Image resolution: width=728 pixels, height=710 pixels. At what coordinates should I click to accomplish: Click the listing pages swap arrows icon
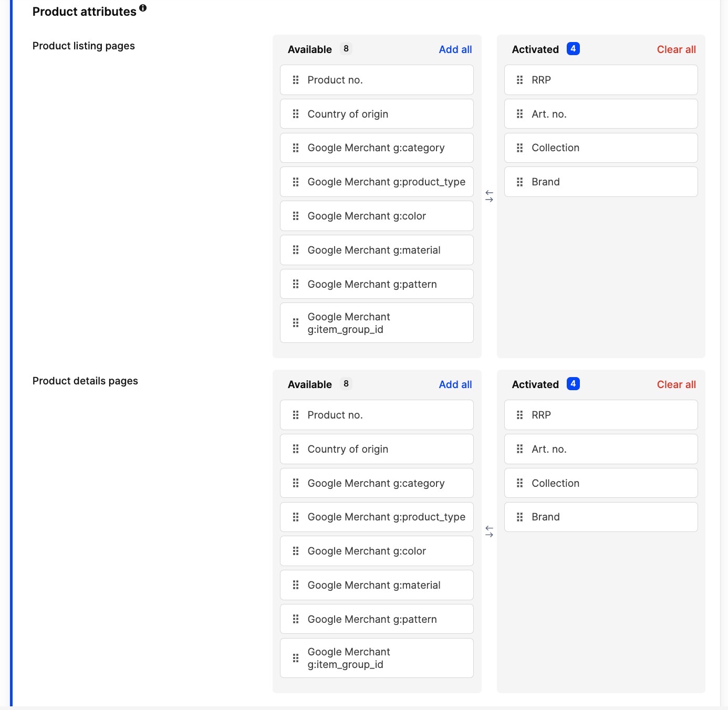[x=489, y=196]
